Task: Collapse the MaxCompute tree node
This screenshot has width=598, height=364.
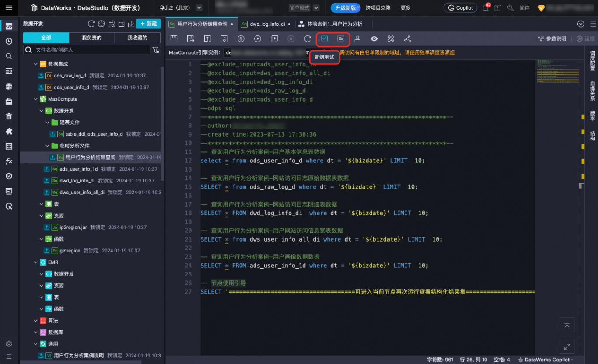Action: click(x=36, y=99)
